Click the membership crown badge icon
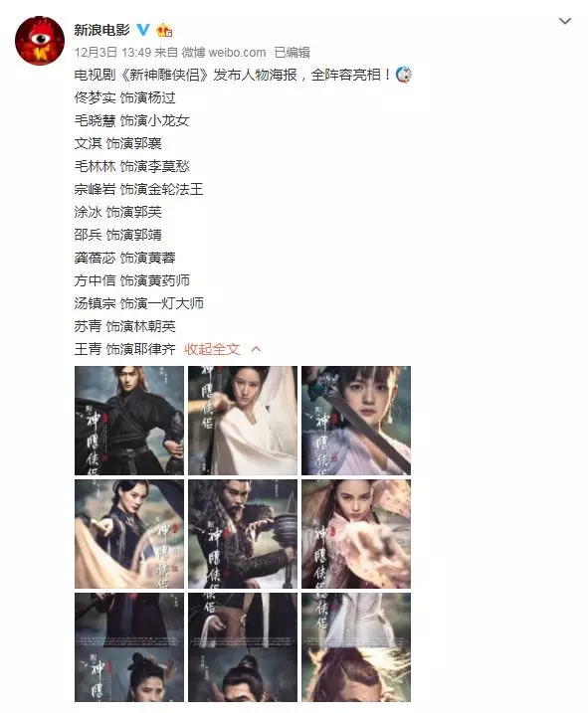Viewport: 588px width, 713px height. pos(164,30)
